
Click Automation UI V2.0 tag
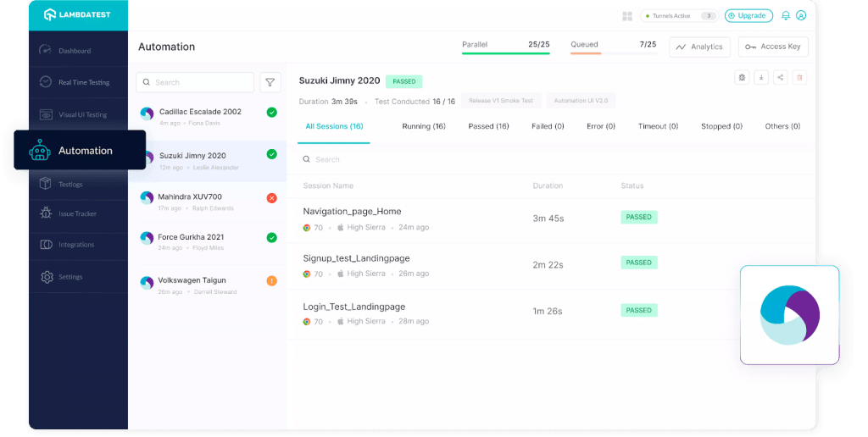pyautogui.click(x=581, y=101)
